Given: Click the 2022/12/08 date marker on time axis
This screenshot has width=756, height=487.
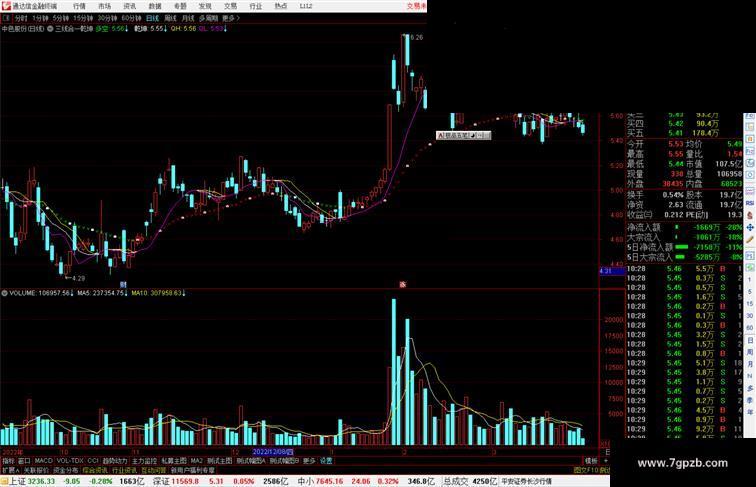Looking at the screenshot, I should pyautogui.click(x=273, y=452).
